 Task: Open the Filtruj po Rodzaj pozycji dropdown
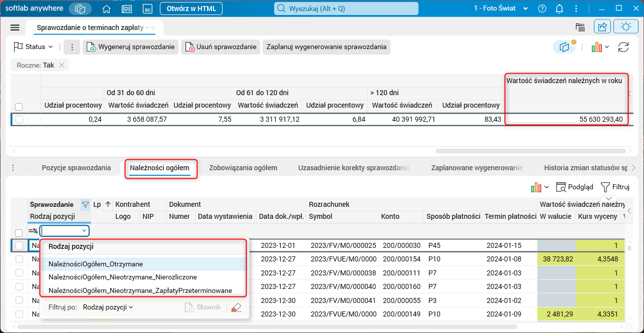coord(108,307)
